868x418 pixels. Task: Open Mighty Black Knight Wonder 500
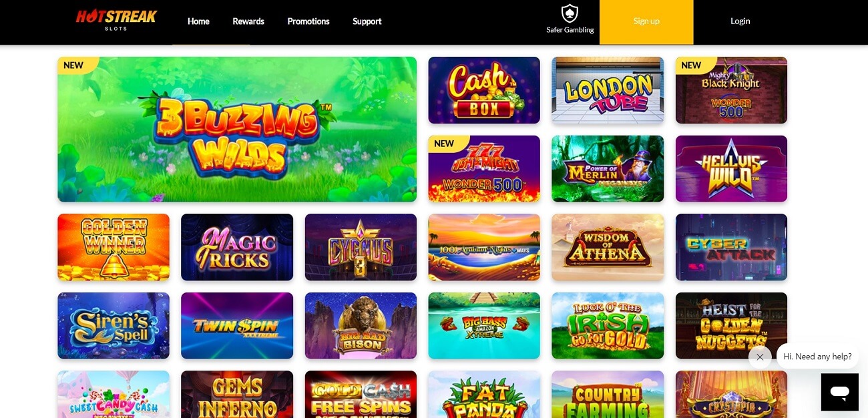731,90
